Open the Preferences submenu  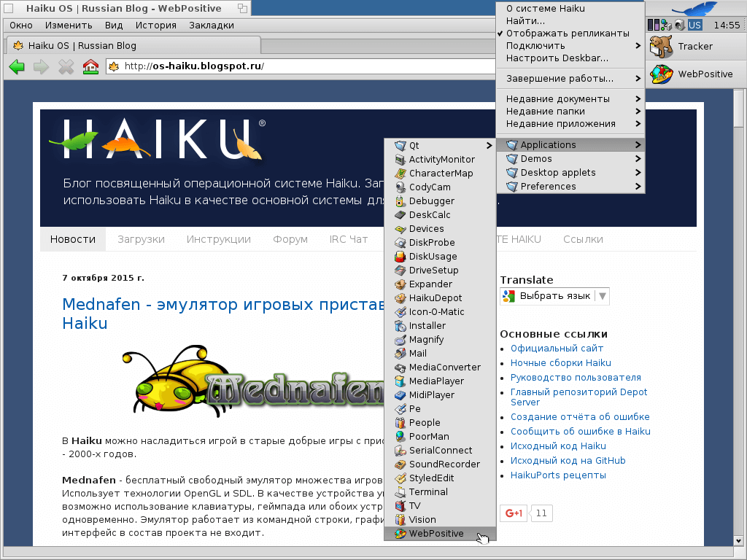coord(570,186)
